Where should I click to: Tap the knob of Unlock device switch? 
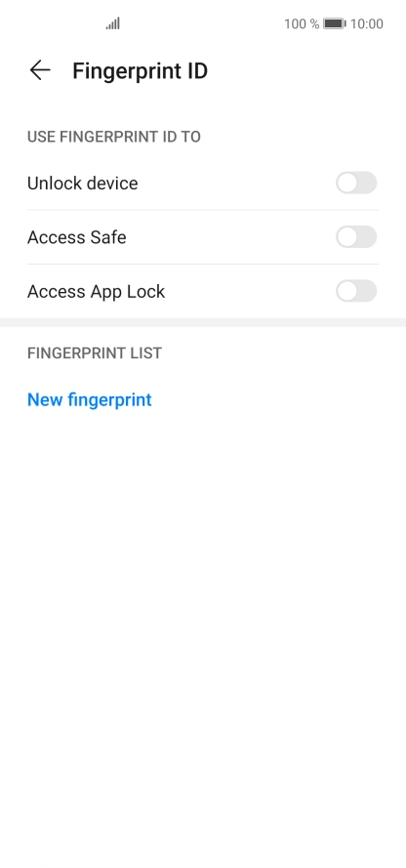pyautogui.click(x=346, y=183)
